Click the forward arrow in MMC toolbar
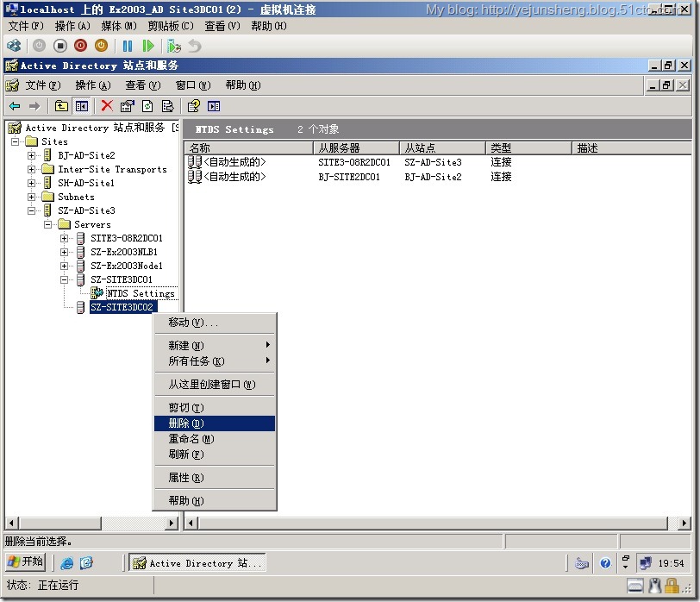Screen dimensions: 700x602 tap(34, 106)
